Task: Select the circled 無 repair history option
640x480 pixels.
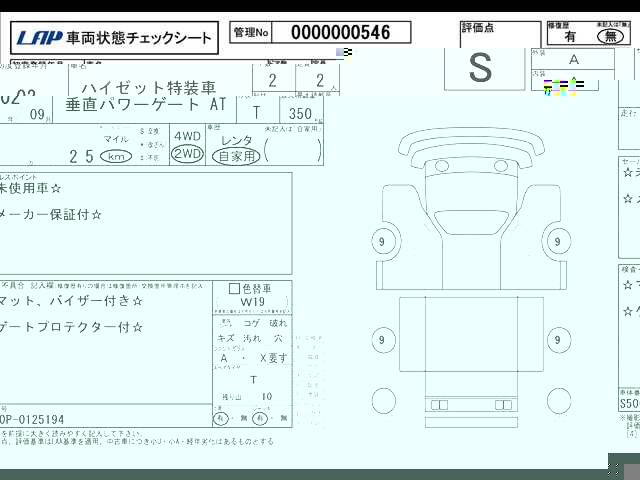Action: [x=610, y=36]
